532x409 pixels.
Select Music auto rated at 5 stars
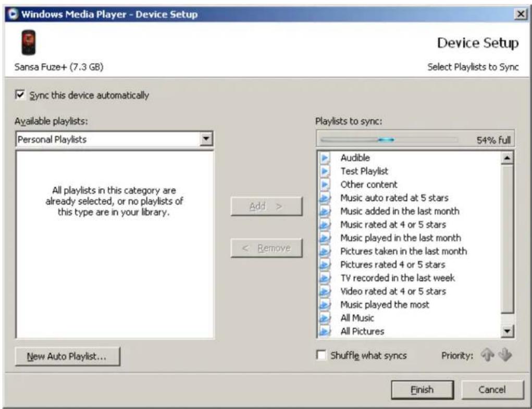point(394,197)
